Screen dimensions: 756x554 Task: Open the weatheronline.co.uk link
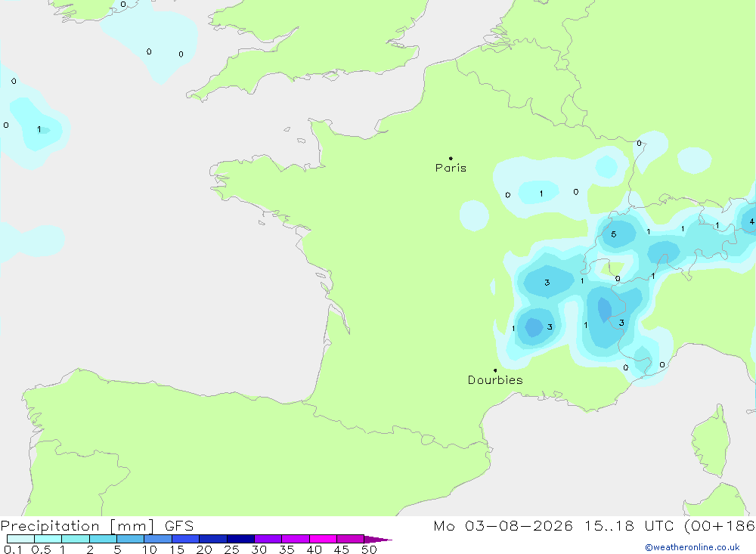(692, 547)
